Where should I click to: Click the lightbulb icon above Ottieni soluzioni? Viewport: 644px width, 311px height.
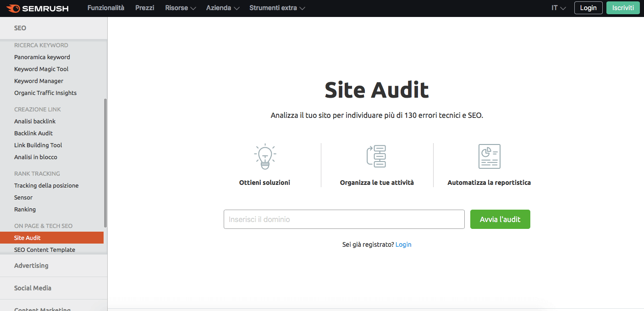(264, 156)
